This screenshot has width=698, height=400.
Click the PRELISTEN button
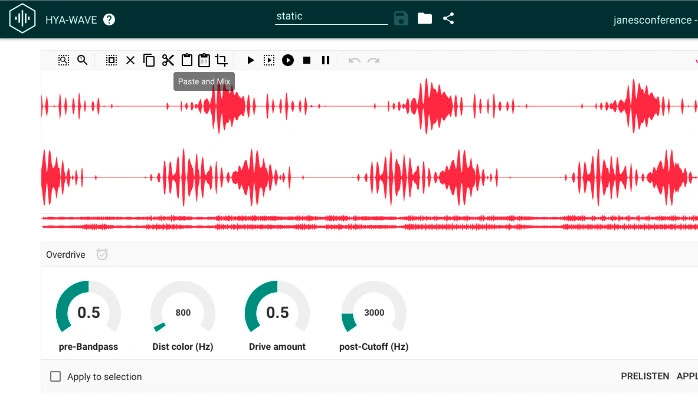(x=644, y=377)
